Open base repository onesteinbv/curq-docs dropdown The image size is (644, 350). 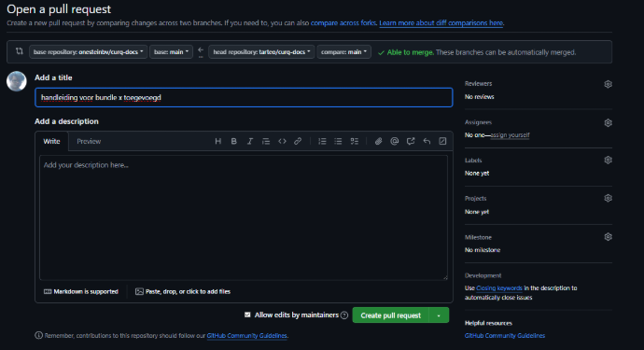tap(89, 51)
